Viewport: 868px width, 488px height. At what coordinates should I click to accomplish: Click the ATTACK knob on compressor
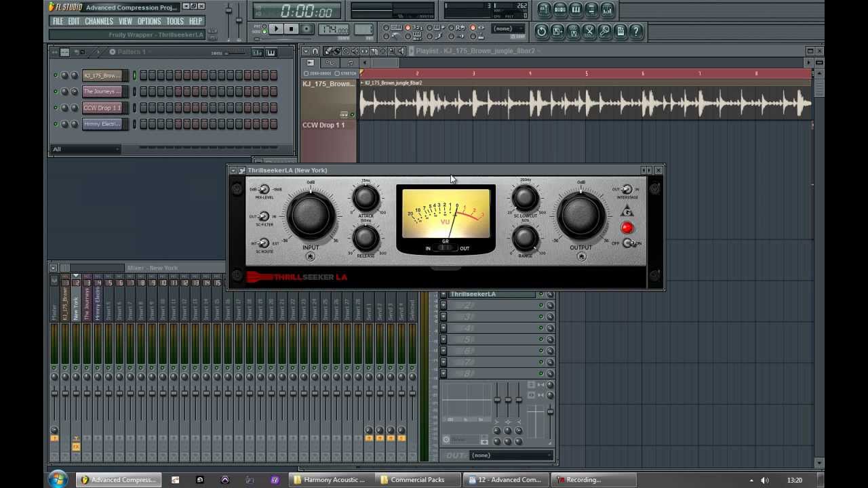click(366, 199)
